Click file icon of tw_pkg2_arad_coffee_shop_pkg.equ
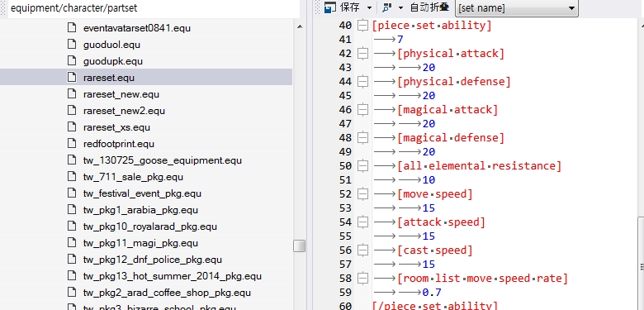The height and width of the screenshot is (310, 644). [72, 293]
